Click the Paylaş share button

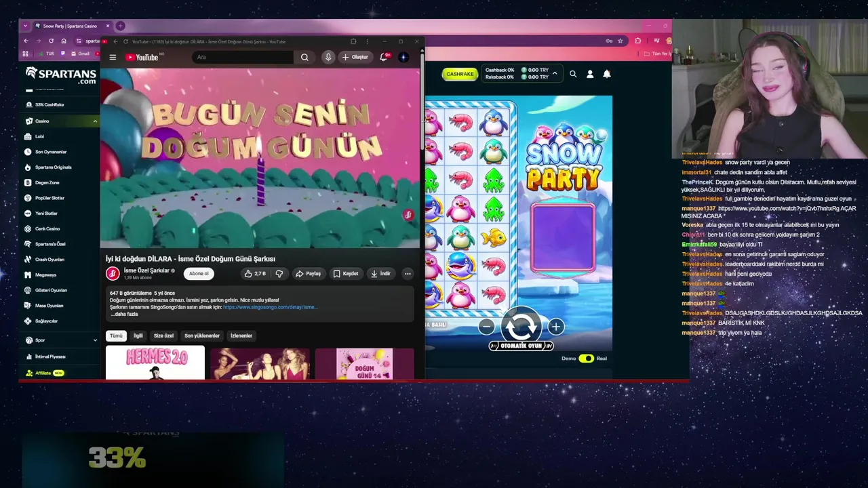click(x=309, y=274)
